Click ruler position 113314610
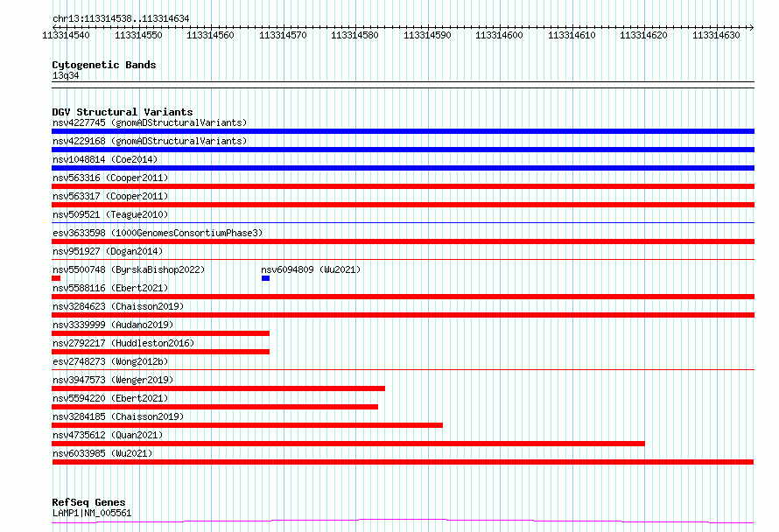 click(572, 35)
